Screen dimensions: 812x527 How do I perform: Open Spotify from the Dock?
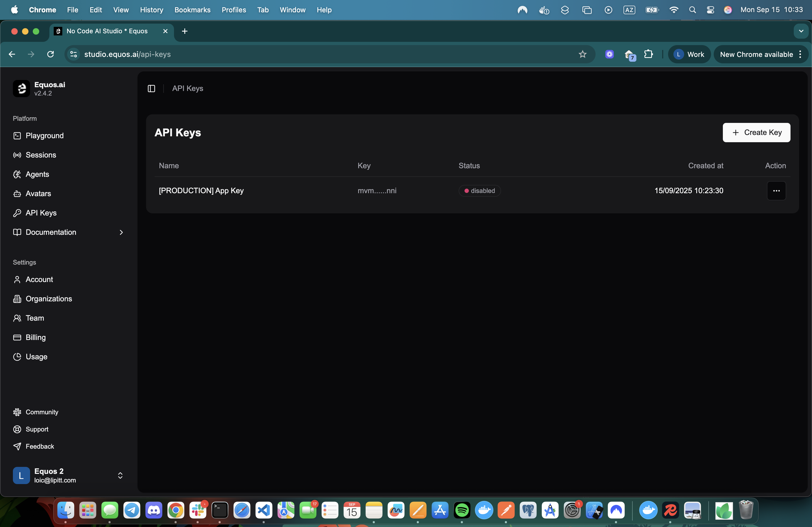click(462, 510)
